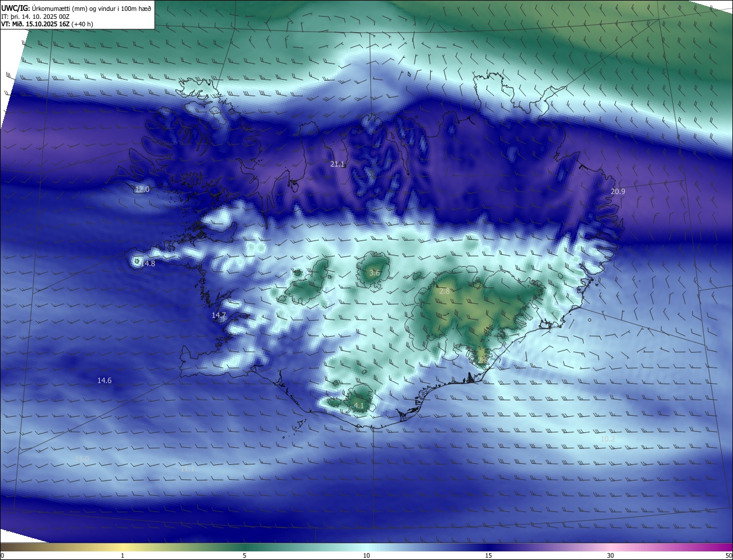Viewport: 733px width, 560px height.
Task: Click the 20.9 value off the east coast
Action: click(x=618, y=191)
